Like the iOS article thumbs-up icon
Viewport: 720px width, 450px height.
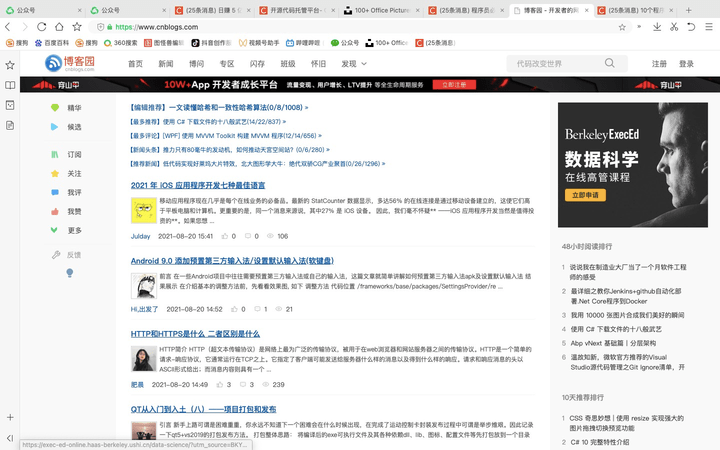coord(225,236)
